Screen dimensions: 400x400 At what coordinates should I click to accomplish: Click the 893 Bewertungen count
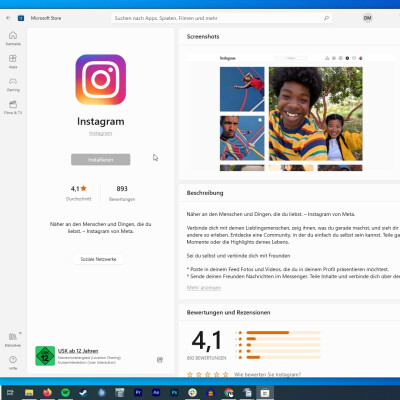click(x=122, y=193)
